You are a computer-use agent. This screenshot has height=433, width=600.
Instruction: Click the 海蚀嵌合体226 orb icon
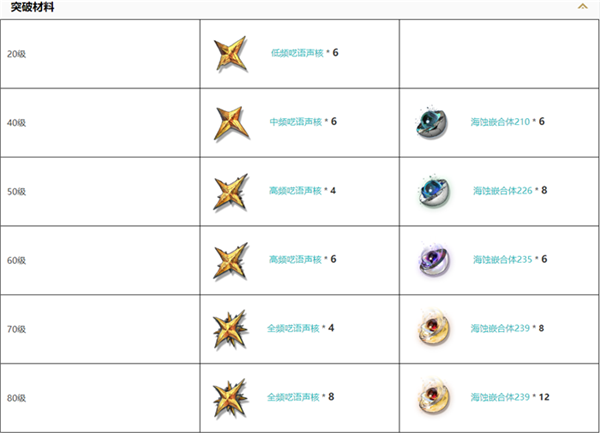pyautogui.click(x=430, y=191)
